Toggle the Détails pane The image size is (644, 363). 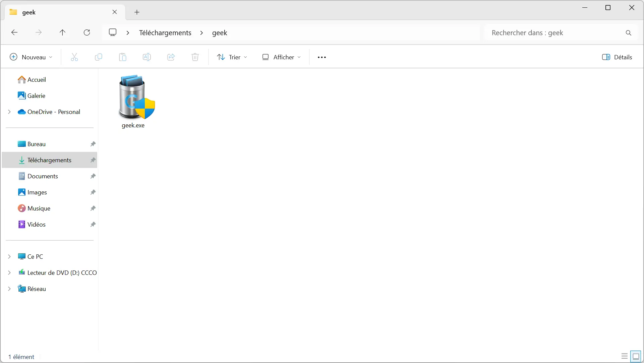[617, 57]
